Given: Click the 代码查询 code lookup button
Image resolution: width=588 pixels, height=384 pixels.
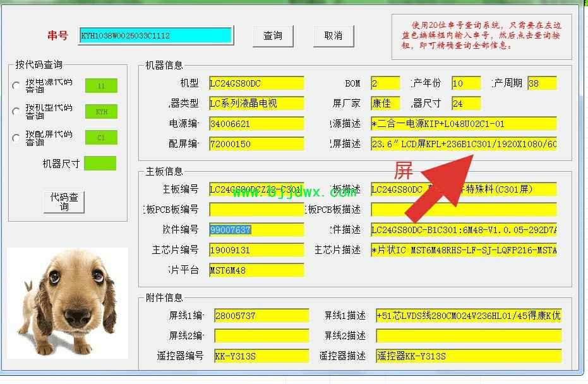Looking at the screenshot, I should coord(64,202).
